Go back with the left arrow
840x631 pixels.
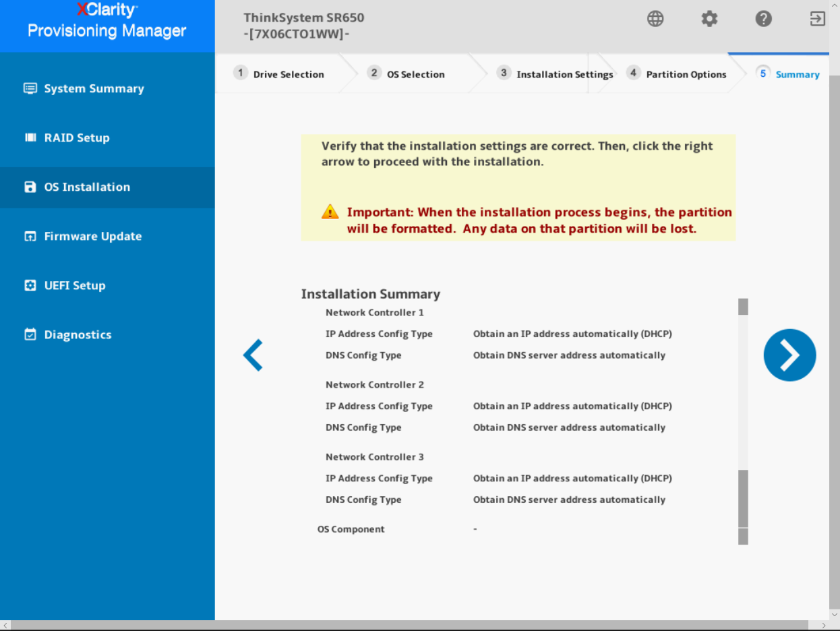tap(253, 355)
